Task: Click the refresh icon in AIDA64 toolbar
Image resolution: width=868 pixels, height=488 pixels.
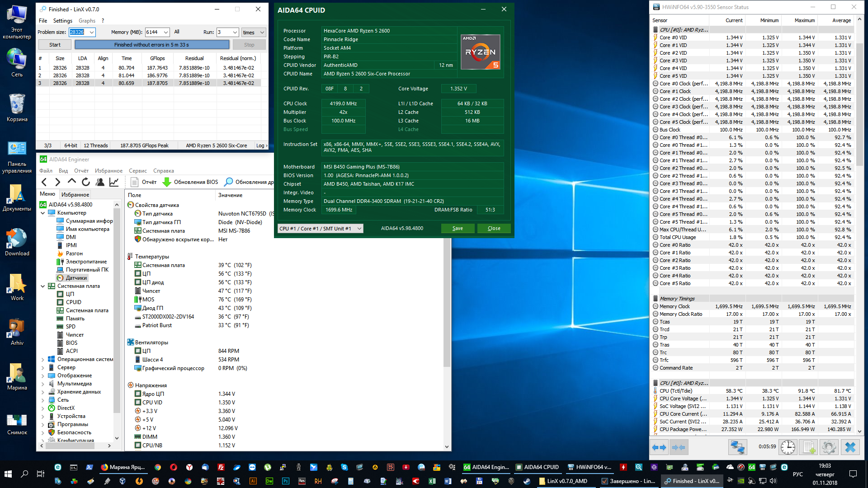Action: pyautogui.click(x=86, y=182)
